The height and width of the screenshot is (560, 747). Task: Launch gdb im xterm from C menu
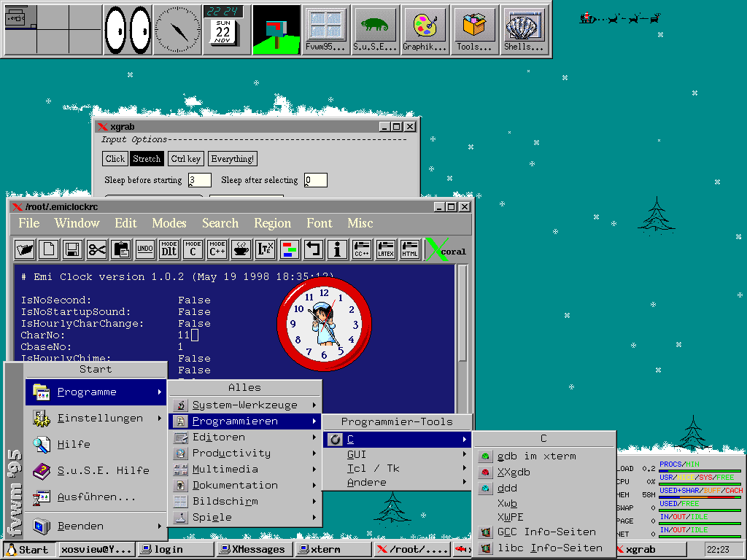click(x=544, y=456)
